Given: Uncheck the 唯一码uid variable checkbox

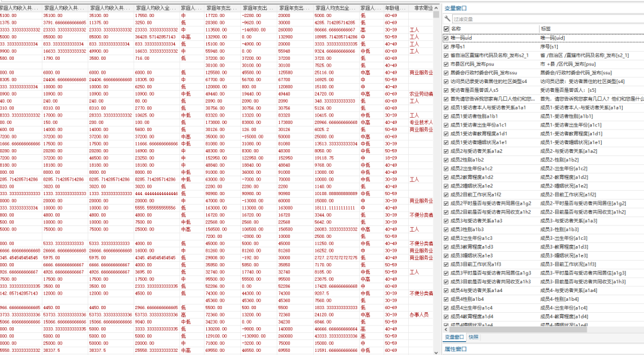Looking at the screenshot, I should [x=447, y=38].
